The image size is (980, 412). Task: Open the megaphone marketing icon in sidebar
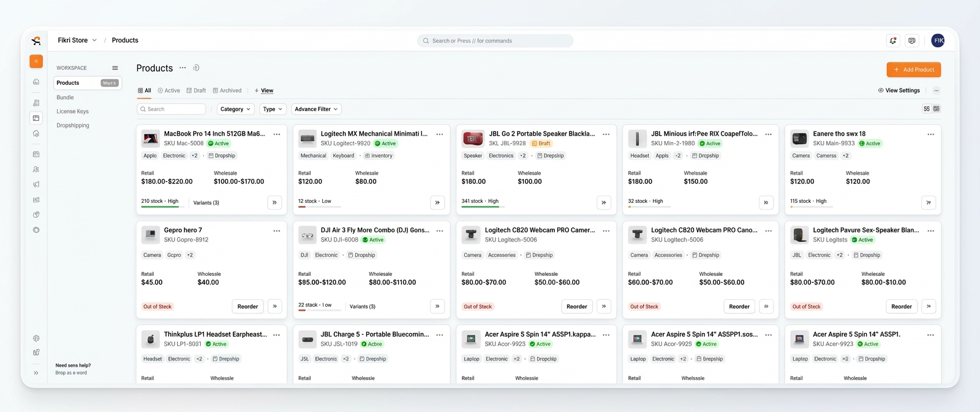pos(36,185)
